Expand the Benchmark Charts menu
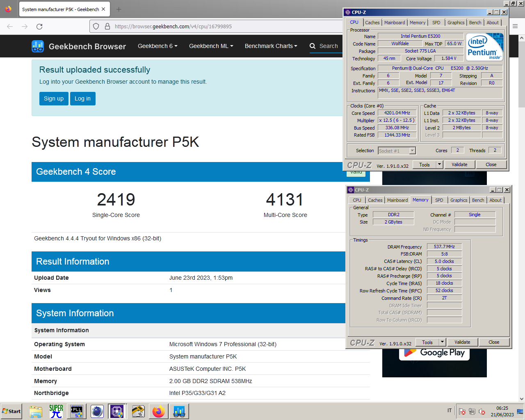This screenshot has width=525, height=420. (271, 46)
